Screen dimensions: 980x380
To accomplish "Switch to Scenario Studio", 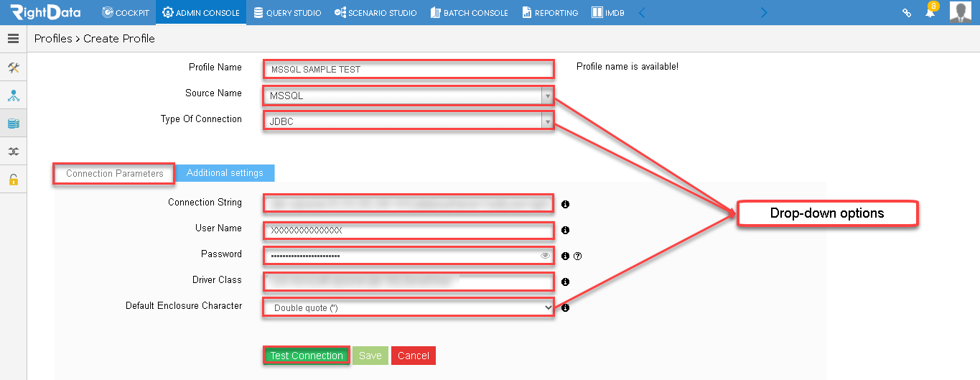I will tap(375, 13).
